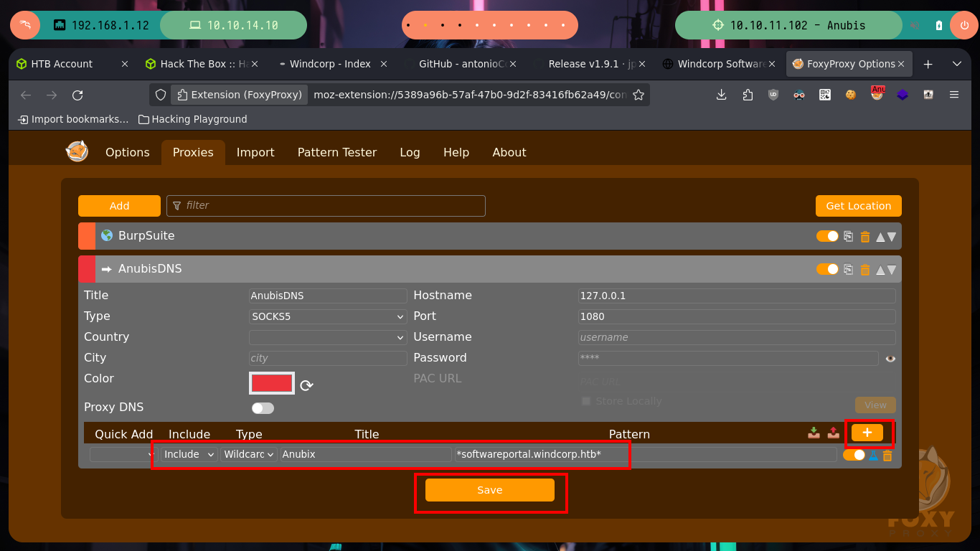
Task: Reload the current page
Action: click(77, 95)
